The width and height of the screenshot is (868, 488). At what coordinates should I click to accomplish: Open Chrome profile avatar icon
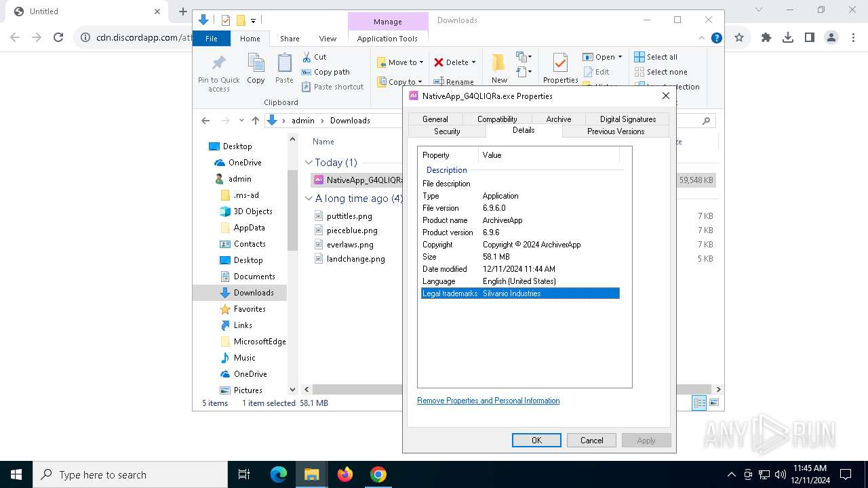(831, 38)
